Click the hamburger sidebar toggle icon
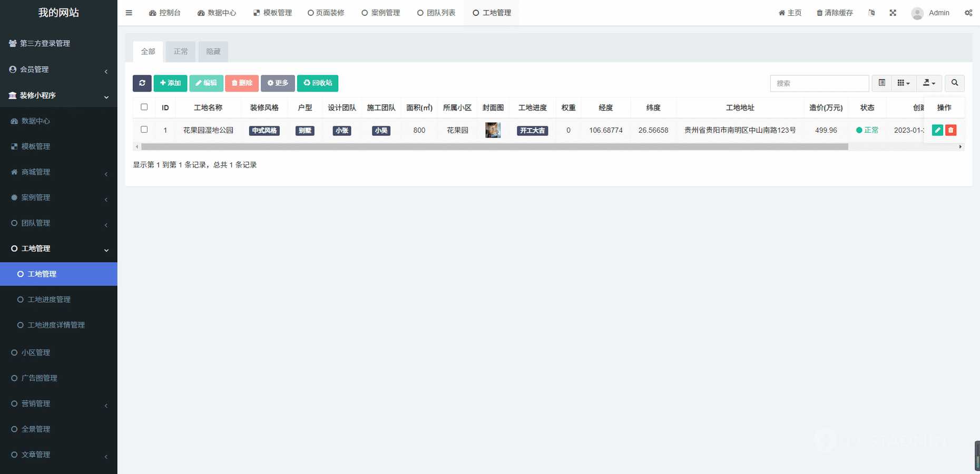 point(129,13)
